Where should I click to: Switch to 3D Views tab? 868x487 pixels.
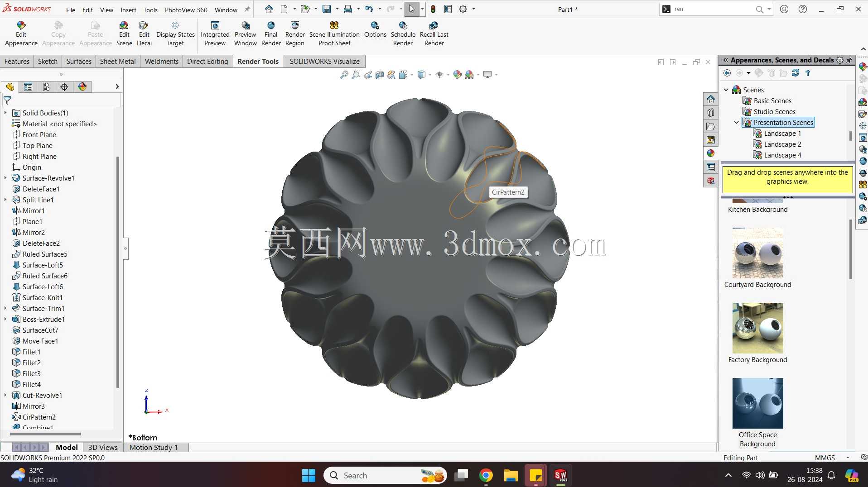(x=103, y=447)
